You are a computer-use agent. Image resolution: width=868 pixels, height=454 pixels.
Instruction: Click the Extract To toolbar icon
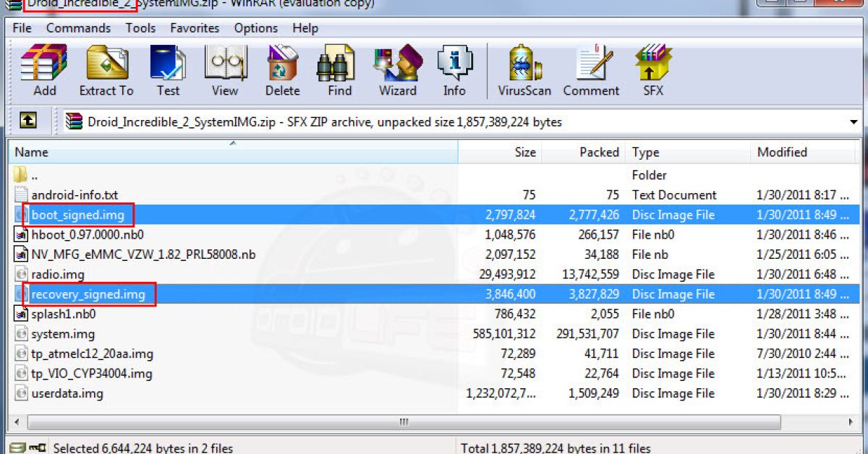tap(106, 70)
